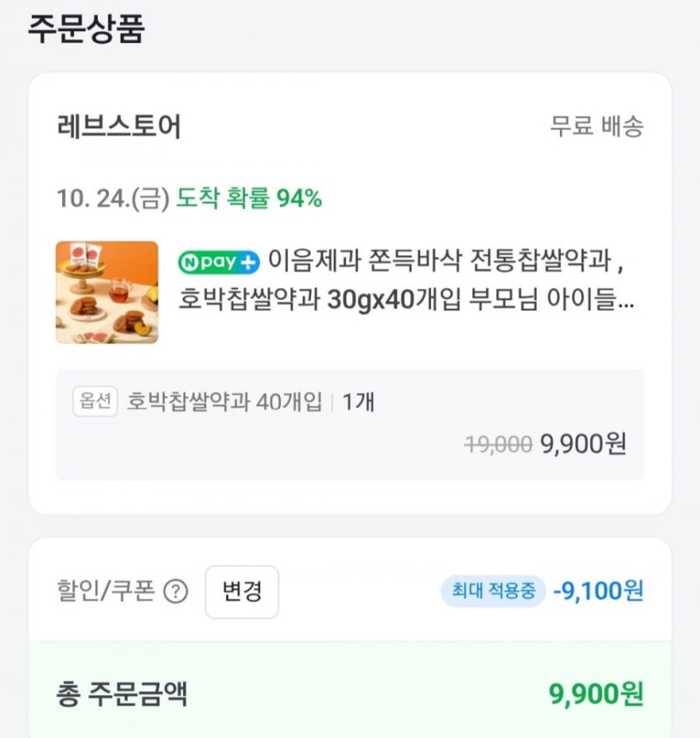Tap the 무료 배송 shipping label
This screenshot has height=738, width=700.
[x=596, y=127]
